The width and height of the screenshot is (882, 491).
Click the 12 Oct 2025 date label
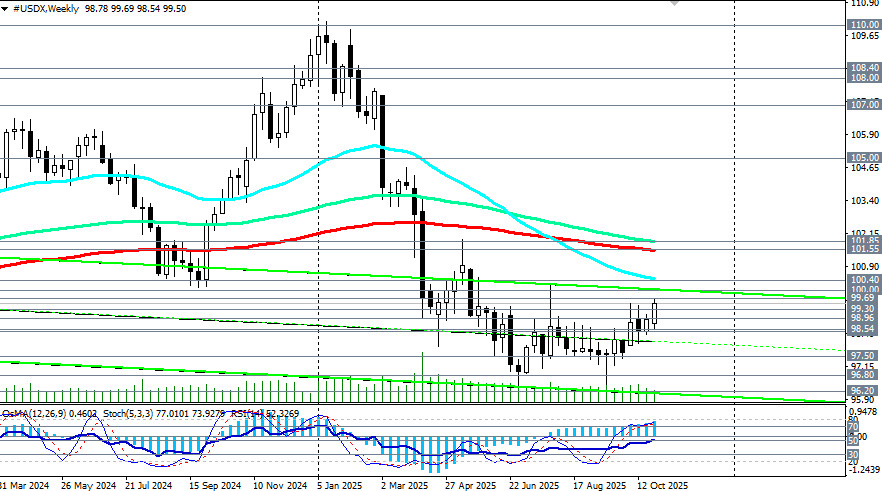click(x=663, y=485)
